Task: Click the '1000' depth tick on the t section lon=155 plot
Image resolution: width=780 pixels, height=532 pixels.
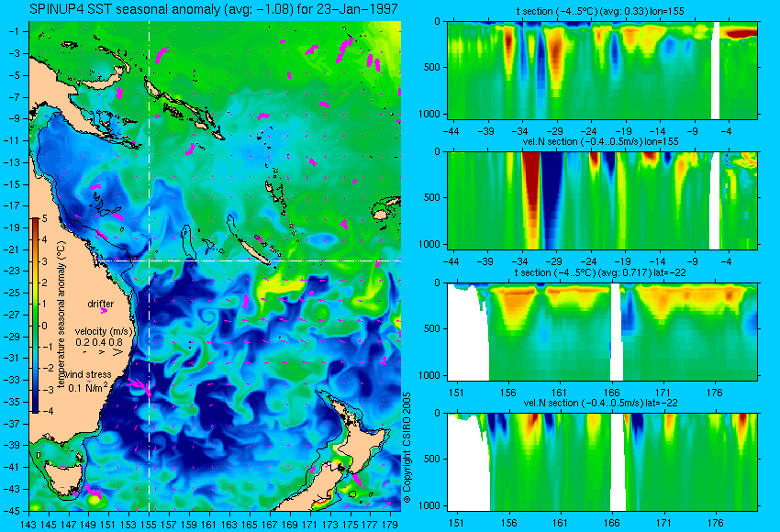Action: [429, 114]
